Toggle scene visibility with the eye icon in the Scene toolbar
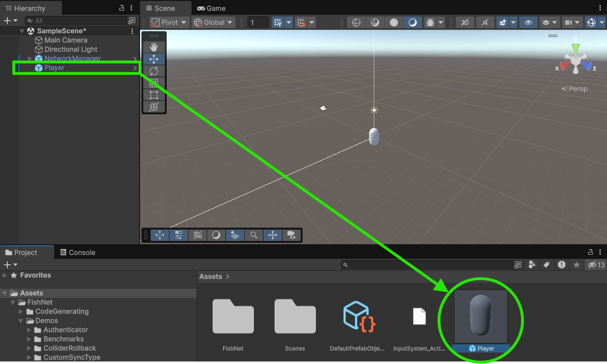Screen dimensions: 607x364 click(x=528, y=22)
